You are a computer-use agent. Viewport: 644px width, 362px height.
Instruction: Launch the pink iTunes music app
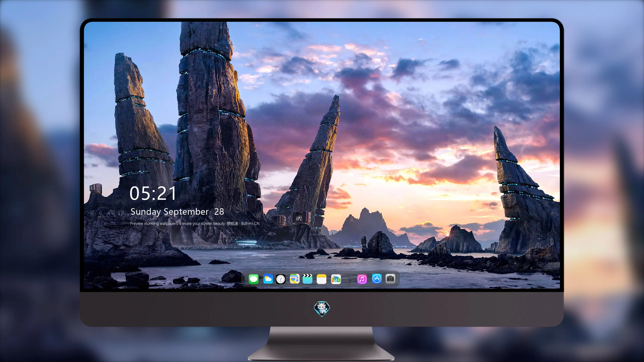tap(362, 279)
